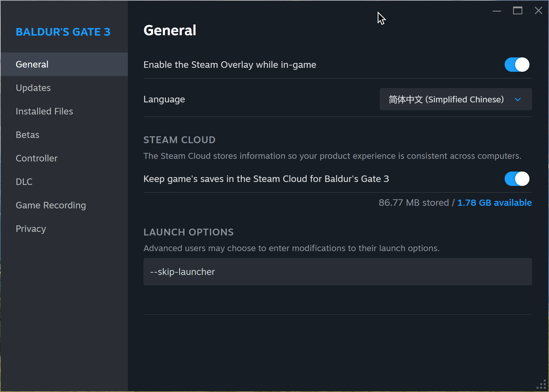Screen dimensions: 549x392
Task: Open the Language dropdown
Action: click(456, 99)
